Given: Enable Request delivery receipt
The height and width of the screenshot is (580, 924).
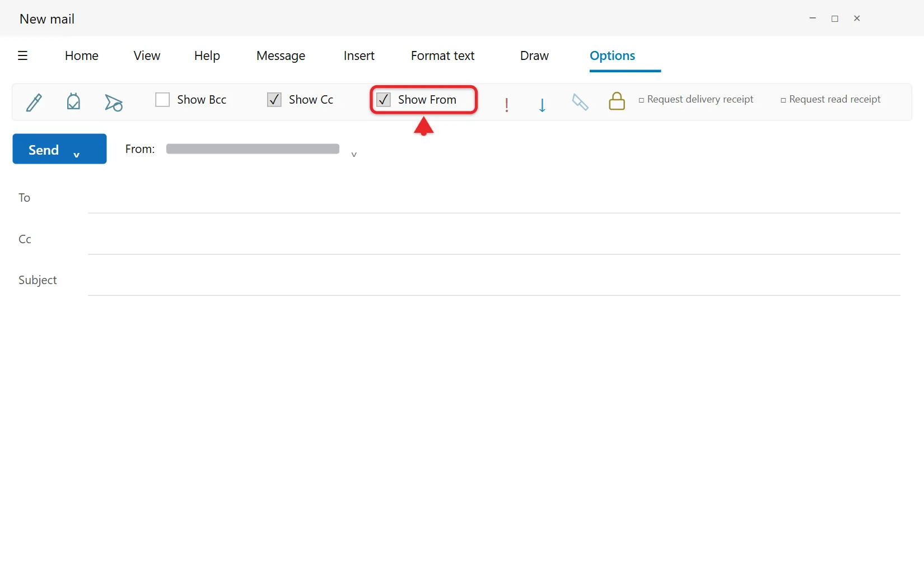Looking at the screenshot, I should (641, 100).
